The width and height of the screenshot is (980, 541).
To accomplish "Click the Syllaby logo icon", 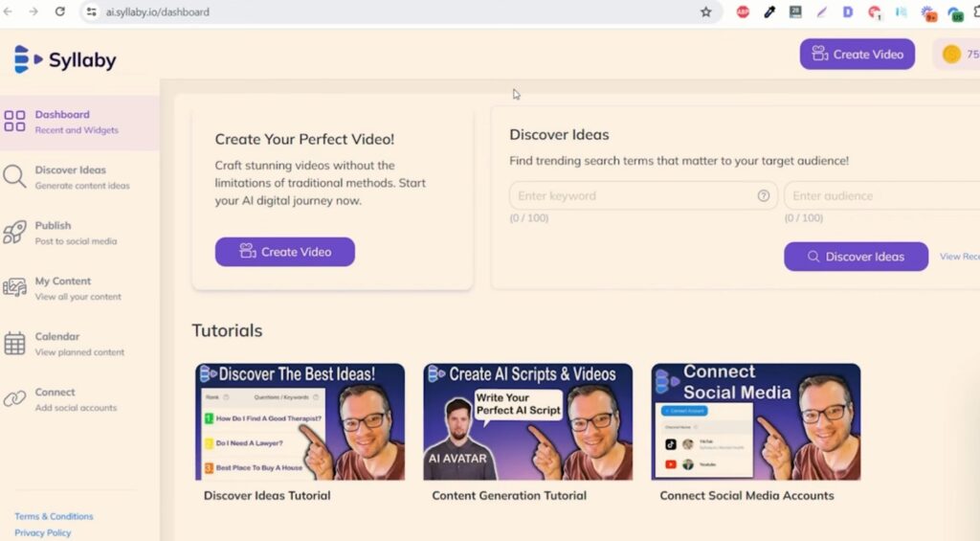I will pyautogui.click(x=28, y=59).
